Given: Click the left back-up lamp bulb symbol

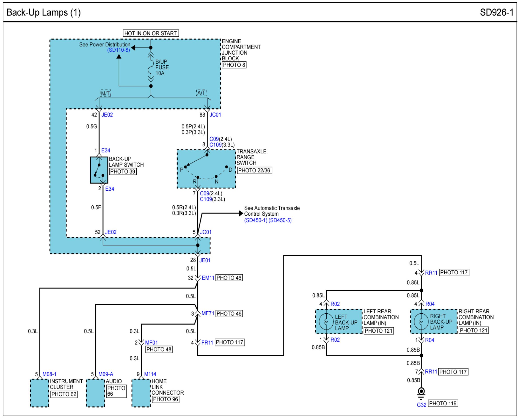Looking at the screenshot, I should click(326, 322).
